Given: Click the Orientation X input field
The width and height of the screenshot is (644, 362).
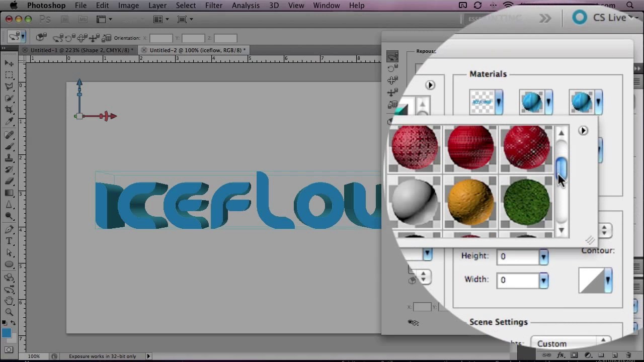Looking at the screenshot, I should coord(161,38).
